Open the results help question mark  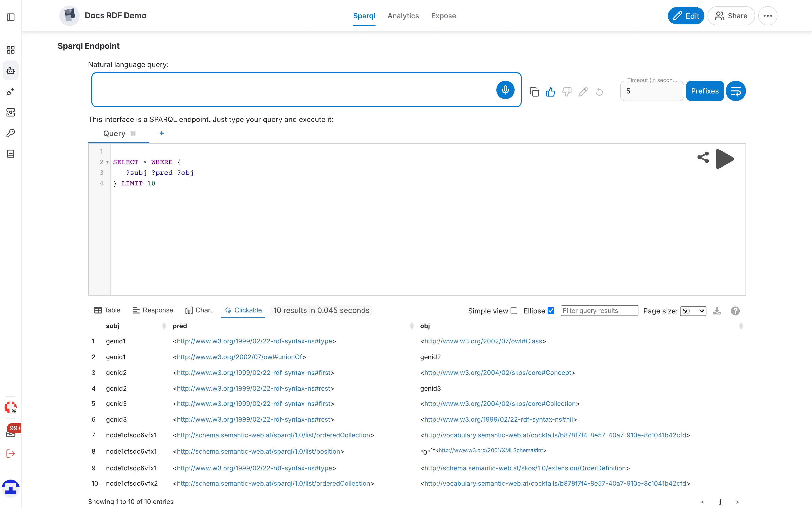[x=735, y=311]
